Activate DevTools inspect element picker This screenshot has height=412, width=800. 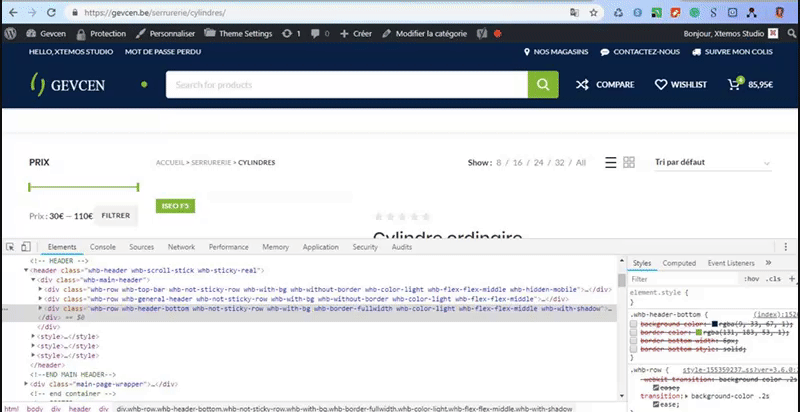(10, 247)
